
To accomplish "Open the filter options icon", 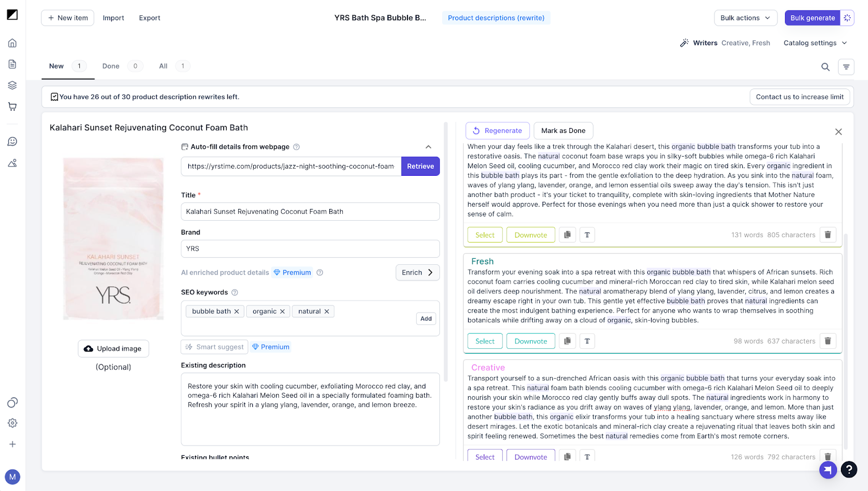I will point(846,67).
